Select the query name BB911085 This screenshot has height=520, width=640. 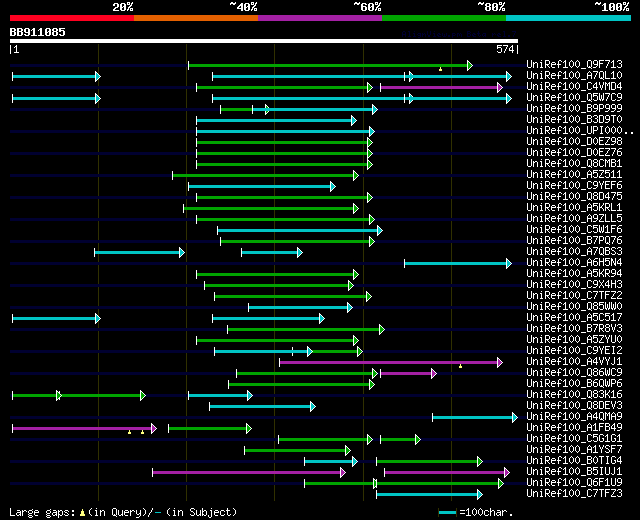(38, 32)
